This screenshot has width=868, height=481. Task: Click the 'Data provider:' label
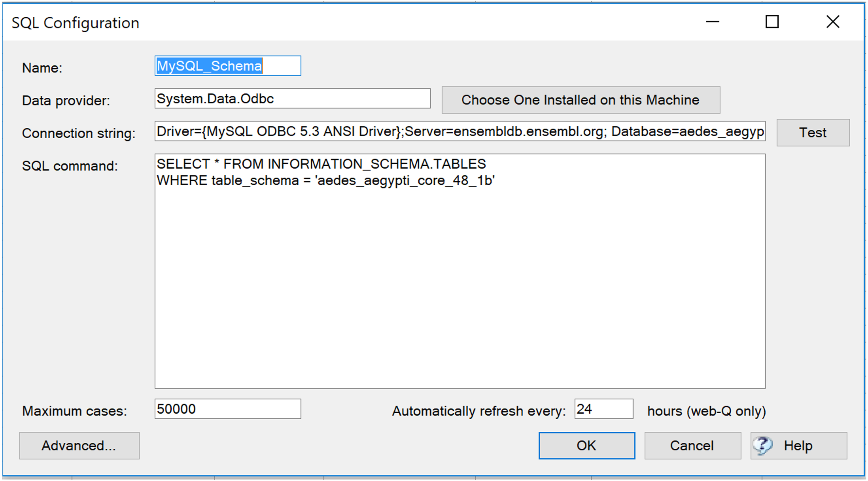tap(66, 101)
